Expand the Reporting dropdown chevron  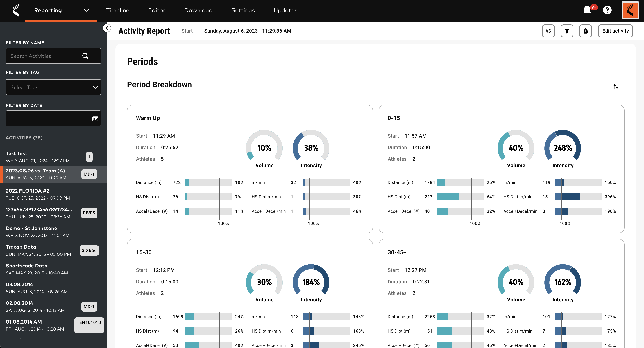tap(86, 10)
